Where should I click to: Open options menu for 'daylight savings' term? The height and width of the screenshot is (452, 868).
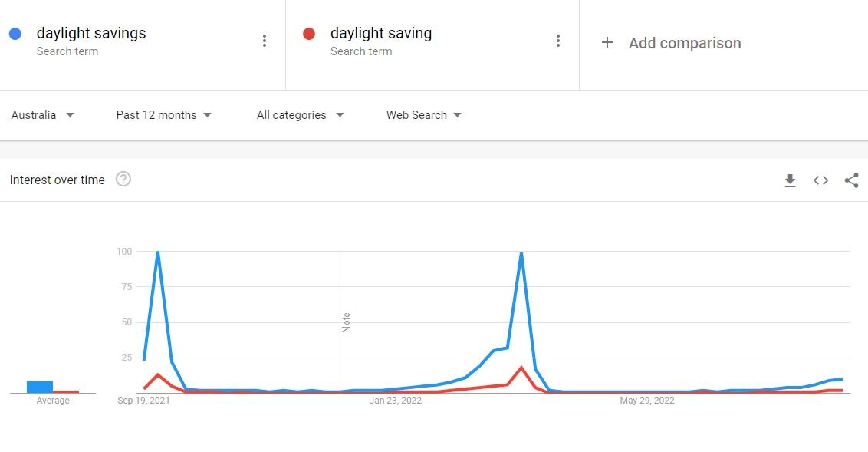(x=265, y=41)
